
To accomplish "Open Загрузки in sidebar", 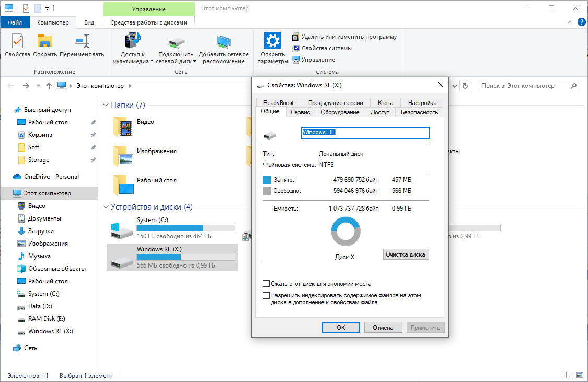I will pyautogui.click(x=41, y=231).
